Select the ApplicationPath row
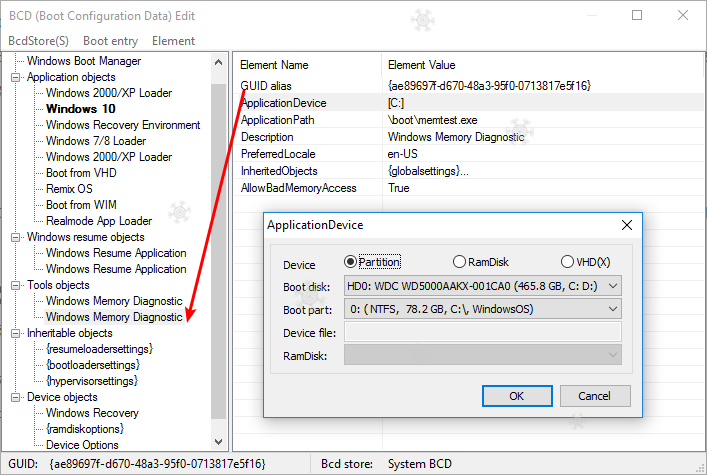The width and height of the screenshot is (707, 475). [x=469, y=120]
